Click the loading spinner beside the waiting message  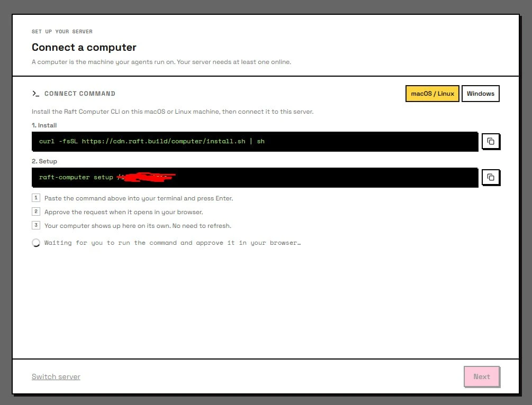tap(36, 243)
